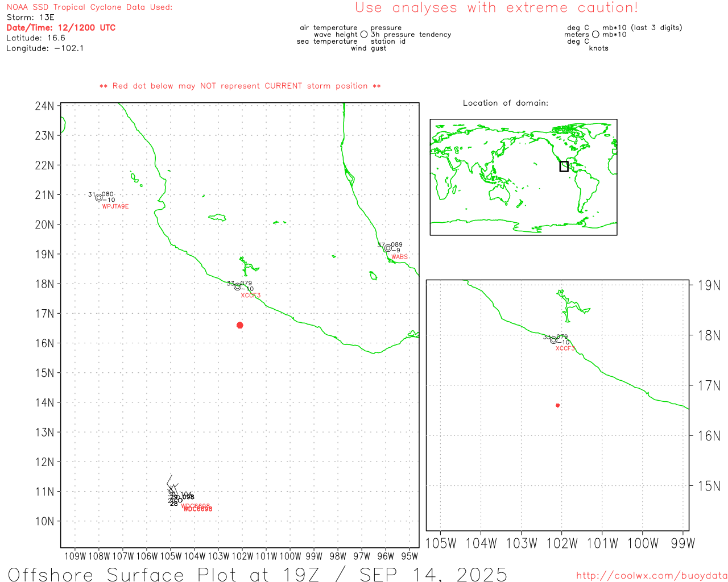
Task: Click the red storm dot in the inset map
Action: click(557, 405)
